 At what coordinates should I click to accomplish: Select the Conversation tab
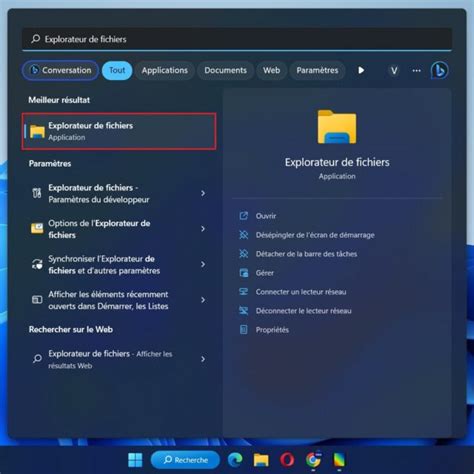coord(60,70)
